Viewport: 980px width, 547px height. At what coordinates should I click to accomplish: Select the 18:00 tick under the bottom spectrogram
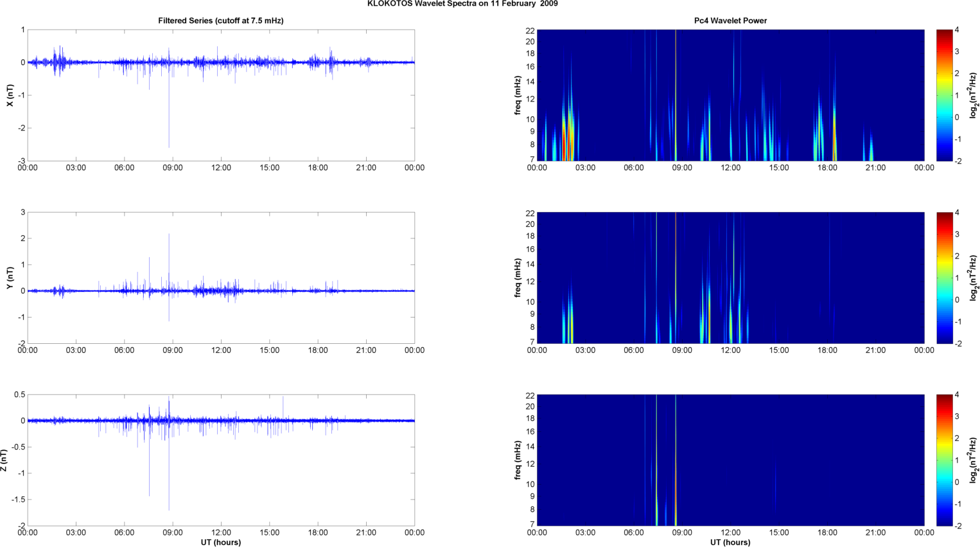click(827, 532)
